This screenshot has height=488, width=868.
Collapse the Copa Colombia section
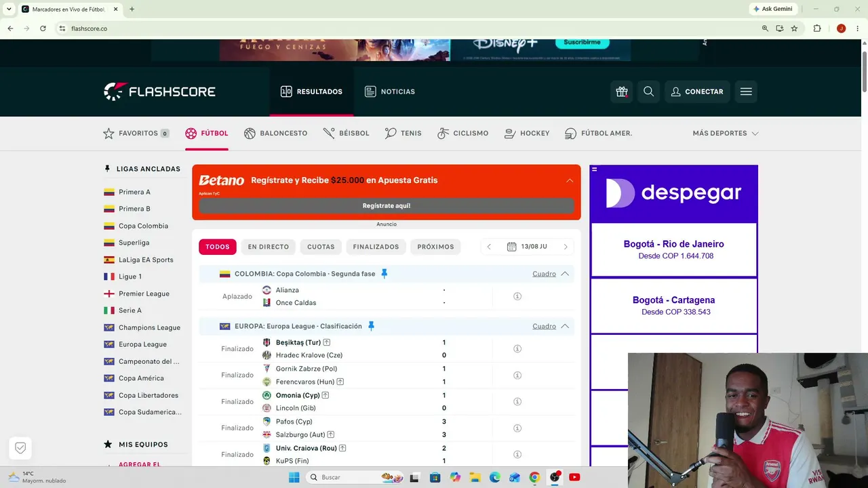pos(565,274)
